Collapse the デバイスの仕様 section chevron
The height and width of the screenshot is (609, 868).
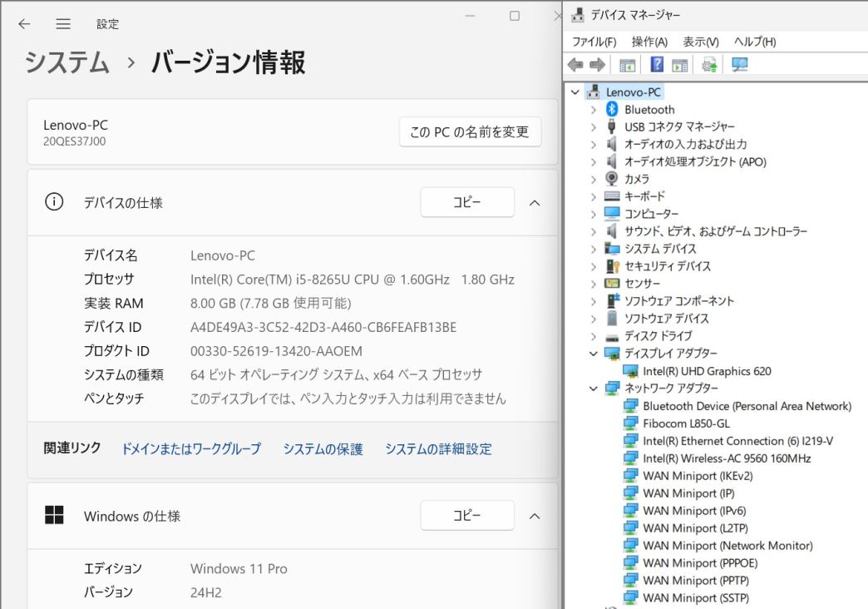535,203
